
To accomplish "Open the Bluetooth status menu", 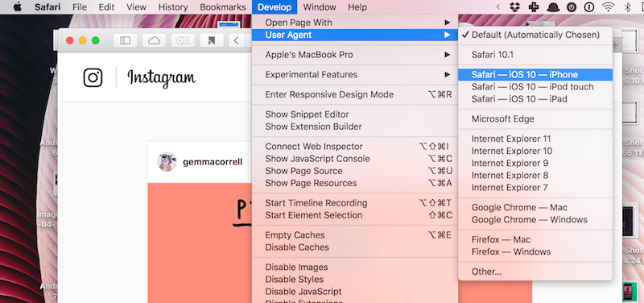I will click(x=627, y=7).
